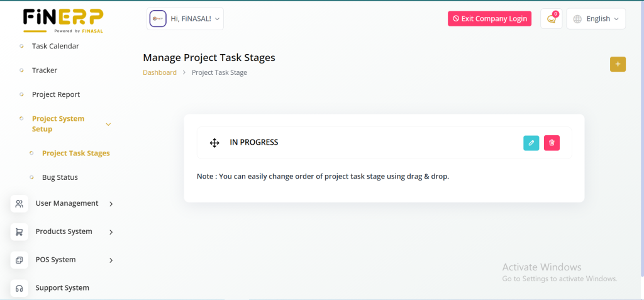The width and height of the screenshot is (644, 300).
Task: Click the FinERP logo
Action: click(x=63, y=19)
